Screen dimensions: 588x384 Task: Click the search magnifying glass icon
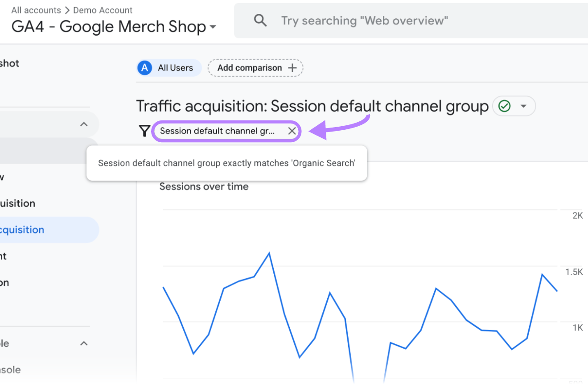260,20
